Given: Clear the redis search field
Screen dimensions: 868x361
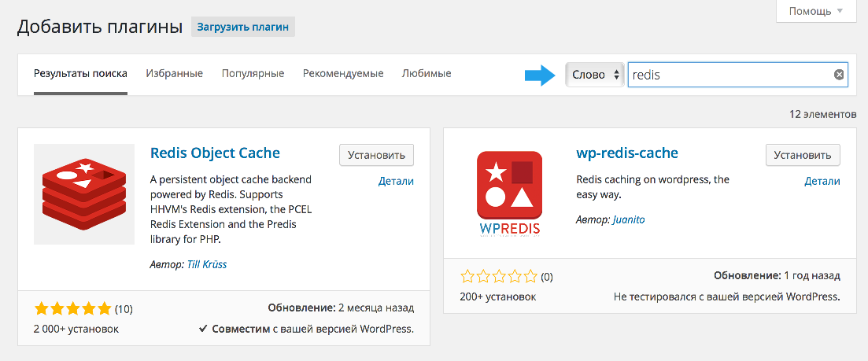Looking at the screenshot, I should [x=839, y=75].
